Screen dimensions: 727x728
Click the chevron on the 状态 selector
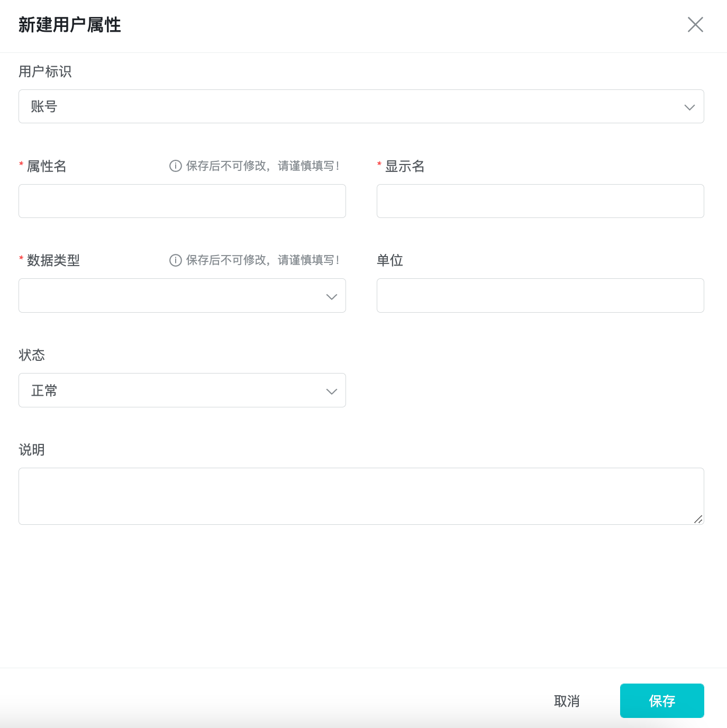click(331, 391)
